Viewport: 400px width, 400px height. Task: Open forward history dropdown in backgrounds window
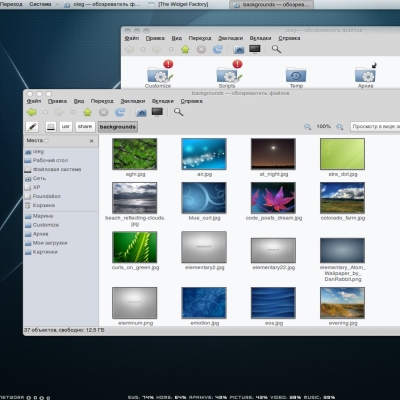pos(73,112)
